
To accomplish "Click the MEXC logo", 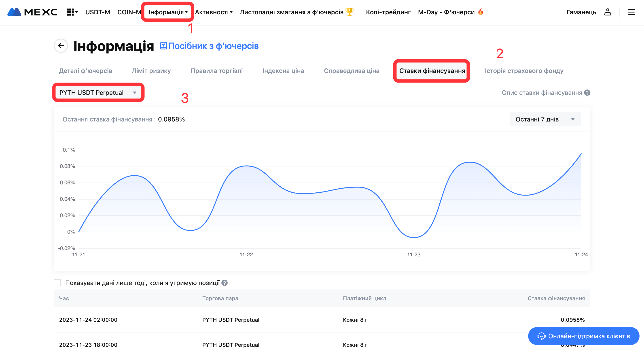I will pos(32,12).
